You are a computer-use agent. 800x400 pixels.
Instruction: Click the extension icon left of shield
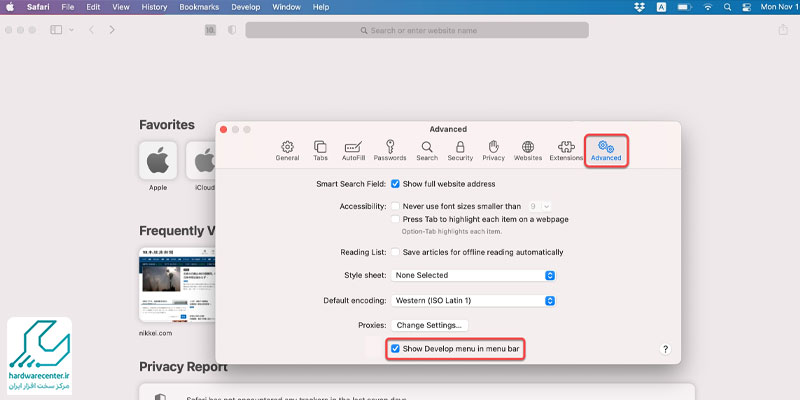pyautogui.click(x=210, y=30)
